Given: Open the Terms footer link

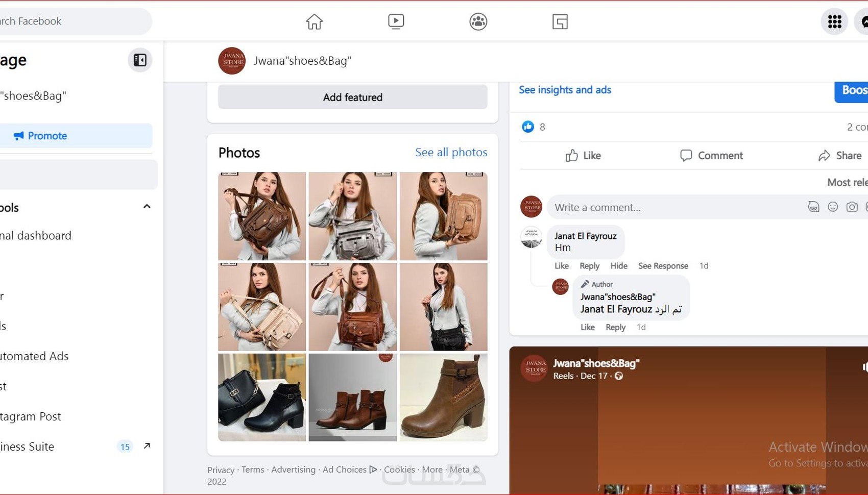Looking at the screenshot, I should coord(253,469).
